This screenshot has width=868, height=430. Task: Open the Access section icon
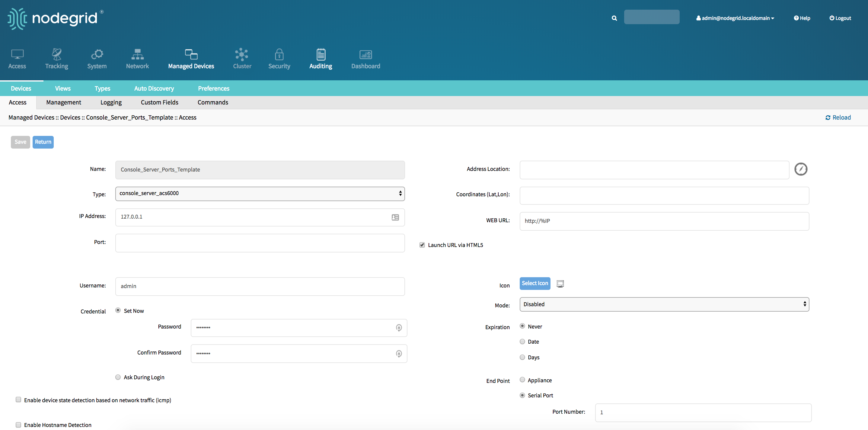coord(17,54)
